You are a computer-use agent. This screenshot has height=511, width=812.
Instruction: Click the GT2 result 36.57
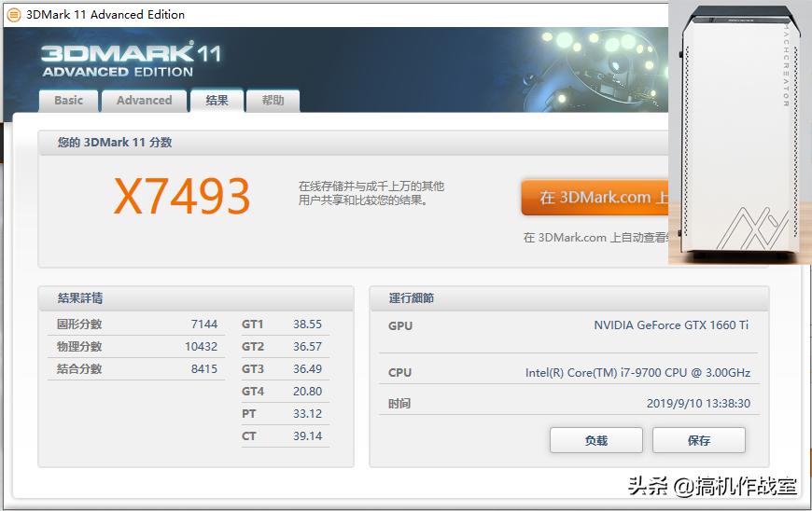pyautogui.click(x=308, y=347)
